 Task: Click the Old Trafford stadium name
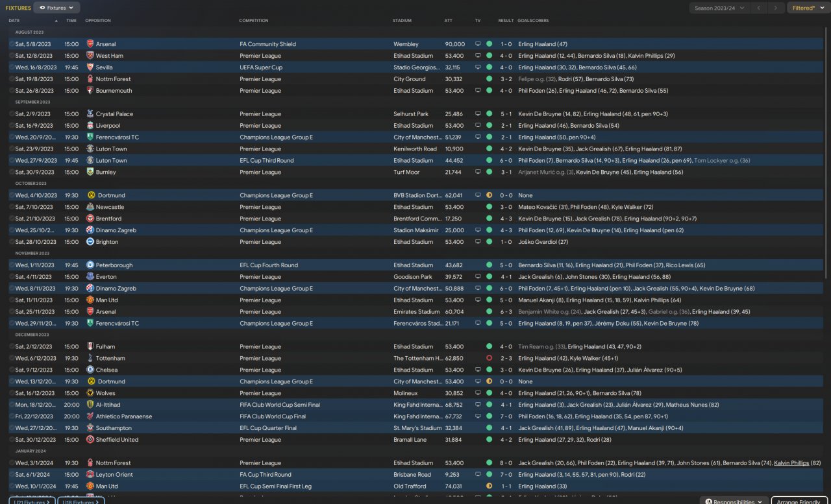tap(408, 486)
